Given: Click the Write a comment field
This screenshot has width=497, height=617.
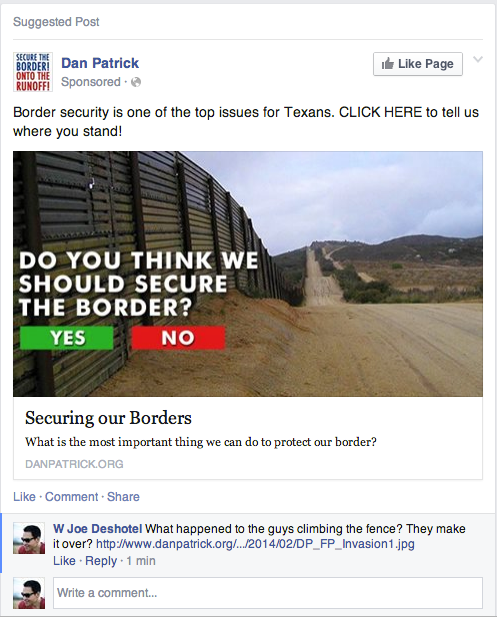Looking at the screenshot, I should (x=268, y=593).
